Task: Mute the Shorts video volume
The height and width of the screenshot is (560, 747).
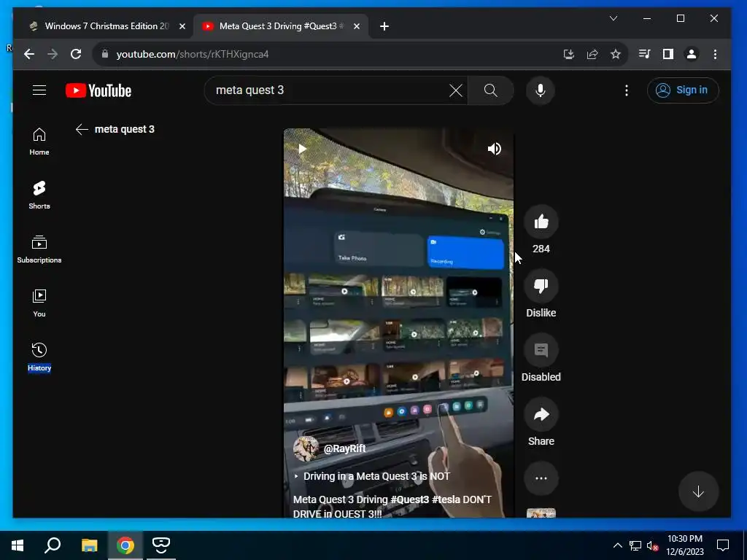Action: coord(495,149)
